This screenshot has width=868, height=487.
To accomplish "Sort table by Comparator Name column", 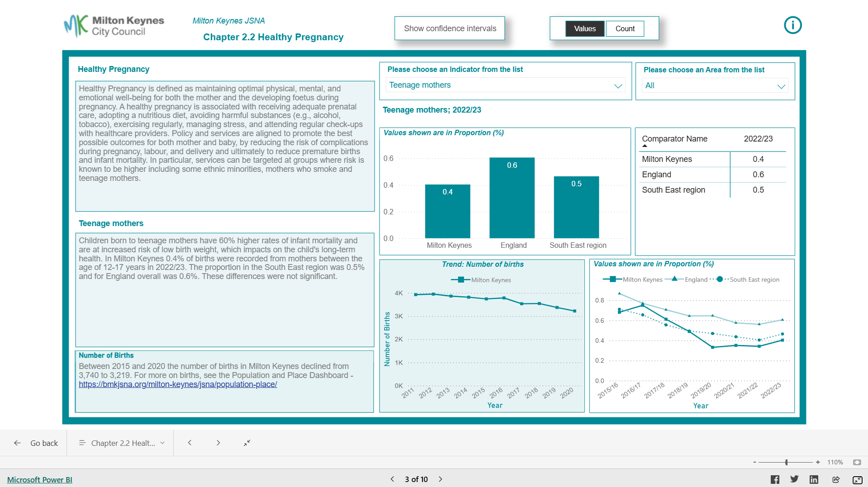I will click(674, 139).
